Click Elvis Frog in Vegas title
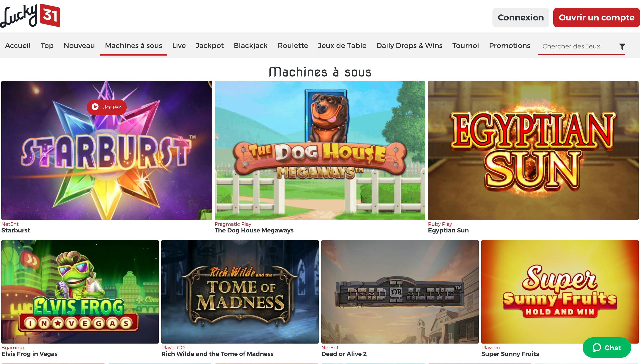This screenshot has width=640, height=364. [30, 354]
